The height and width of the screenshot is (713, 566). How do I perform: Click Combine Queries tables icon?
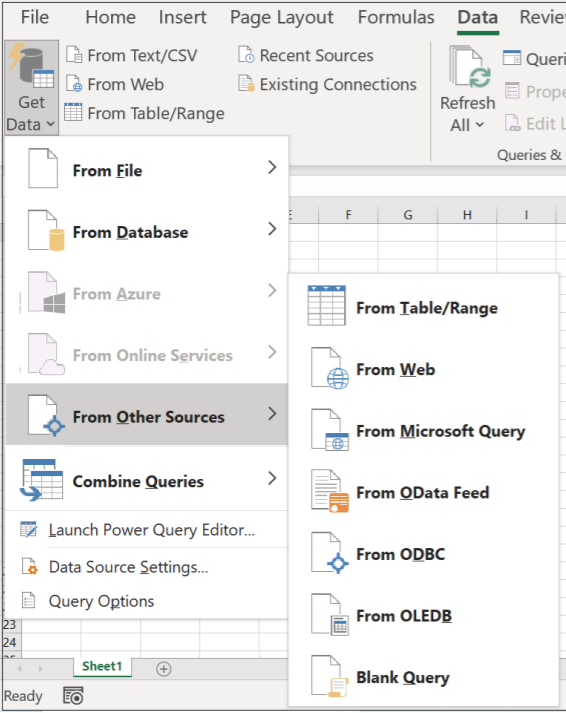pyautogui.click(x=41, y=480)
